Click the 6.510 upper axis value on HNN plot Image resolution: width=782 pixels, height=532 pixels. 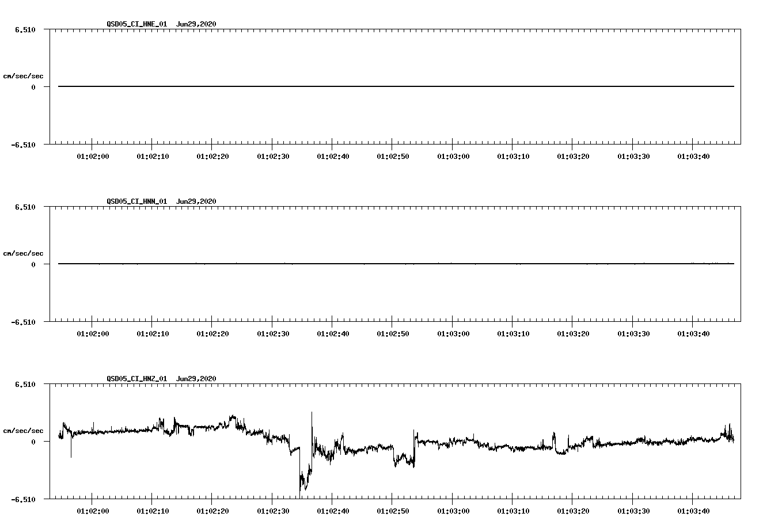coord(25,207)
